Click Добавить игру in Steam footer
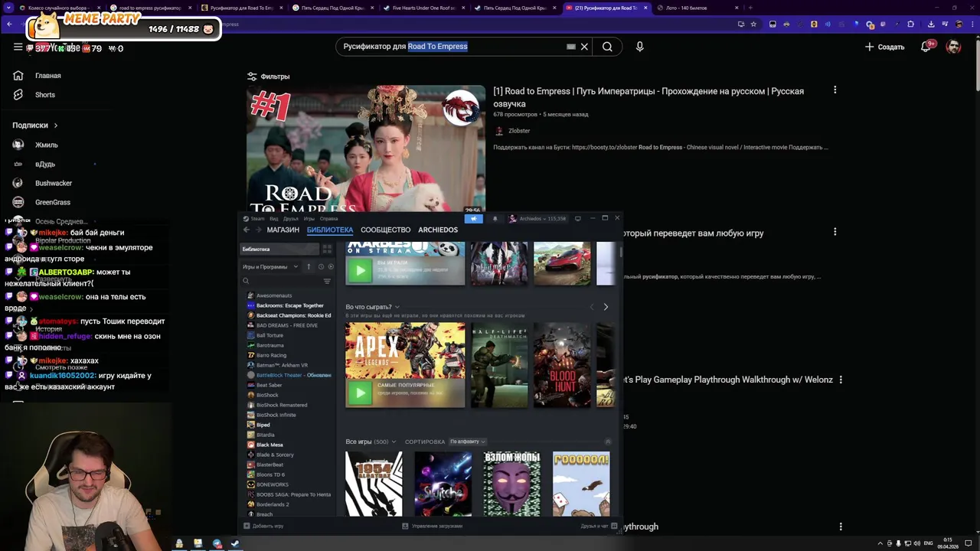 tap(263, 527)
